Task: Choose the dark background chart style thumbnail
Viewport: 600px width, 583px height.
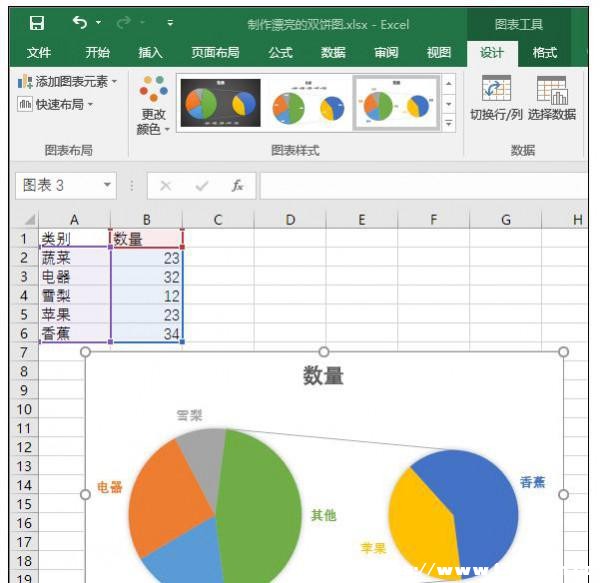Action: pyautogui.click(x=220, y=103)
